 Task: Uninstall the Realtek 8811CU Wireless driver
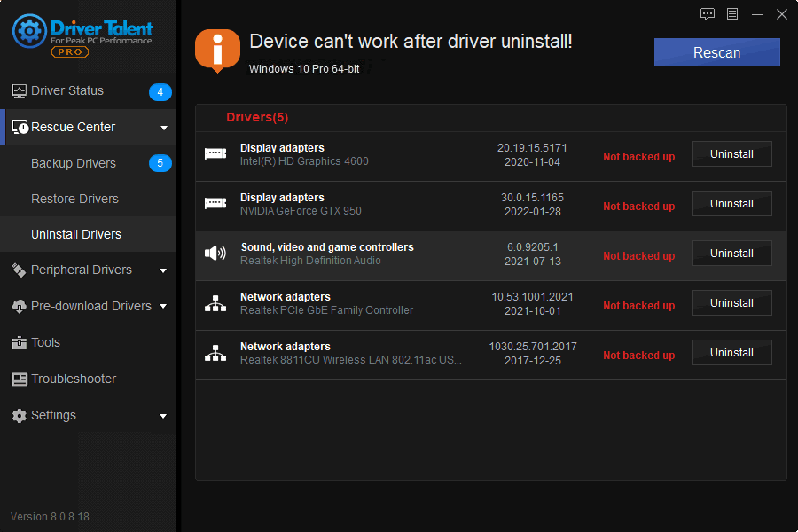pos(731,352)
